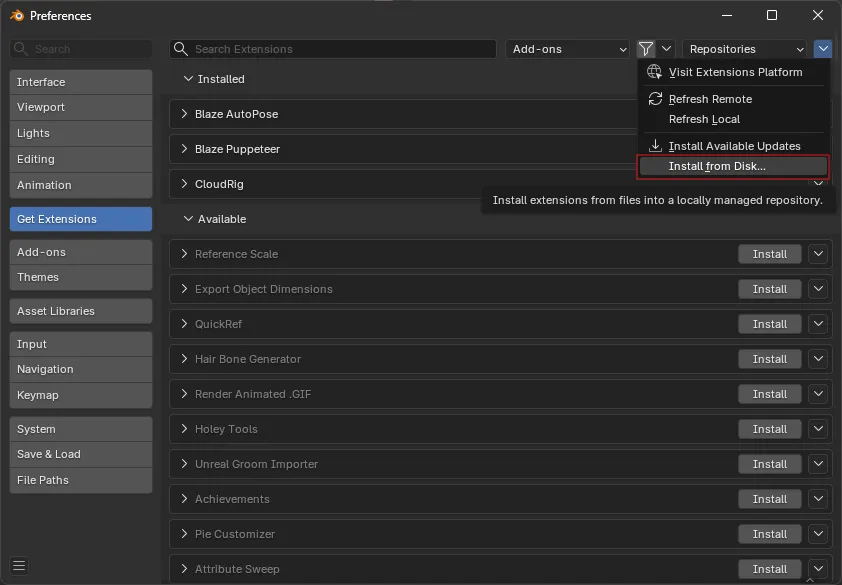842x585 pixels.
Task: Click the download icon for Install Available Updates
Action: pos(655,146)
